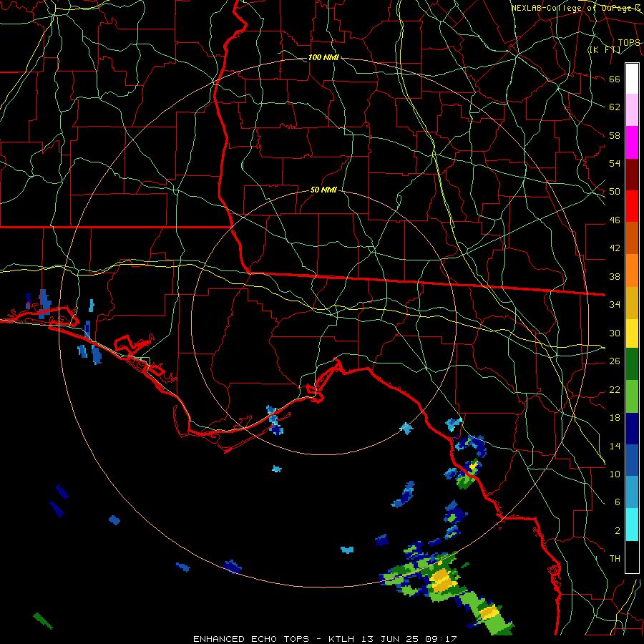The width and height of the screenshot is (644, 644).
Task: Click the medium blue 10-14 kft legend swatch
Action: (x=632, y=460)
